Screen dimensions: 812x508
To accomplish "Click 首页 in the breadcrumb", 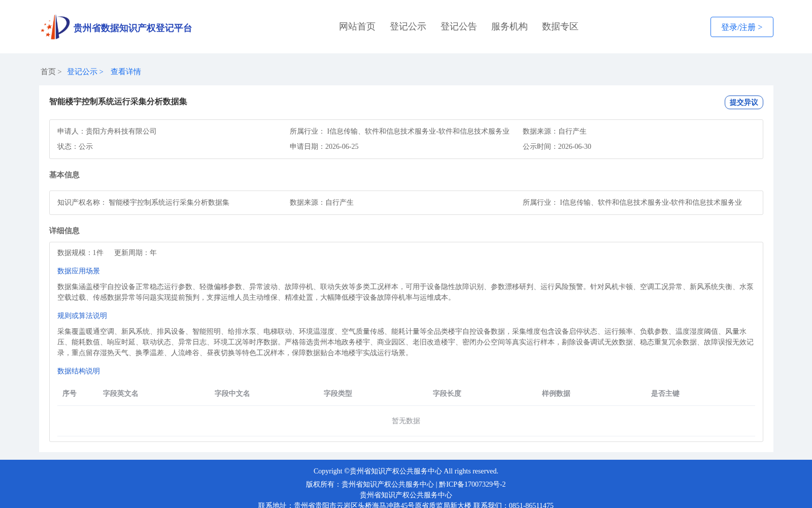I will (48, 72).
